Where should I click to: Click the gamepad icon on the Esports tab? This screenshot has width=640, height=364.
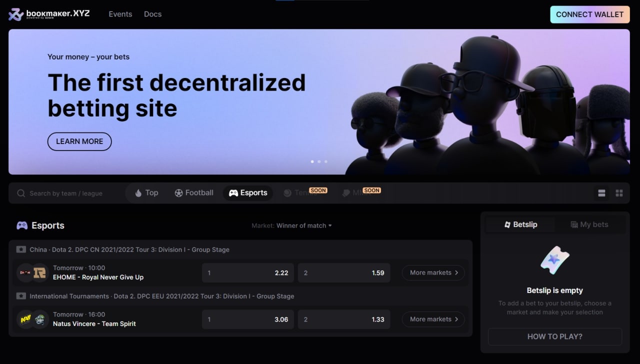pyautogui.click(x=233, y=193)
